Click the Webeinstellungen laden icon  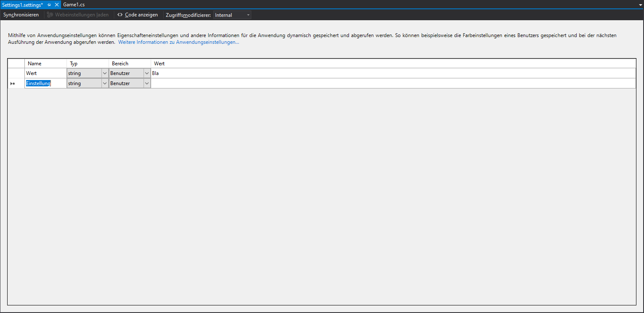tap(50, 15)
